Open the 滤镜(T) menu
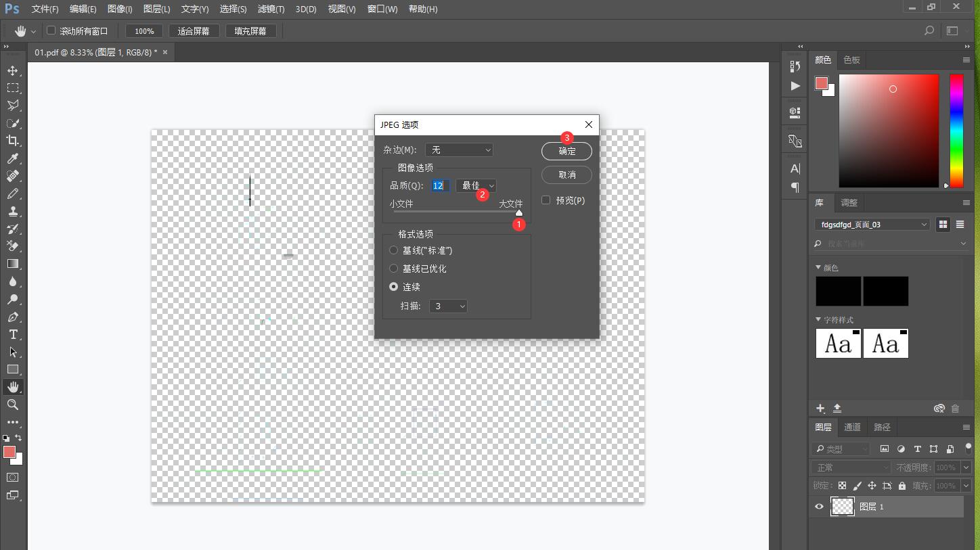The width and height of the screenshot is (980, 550). pyautogui.click(x=271, y=9)
